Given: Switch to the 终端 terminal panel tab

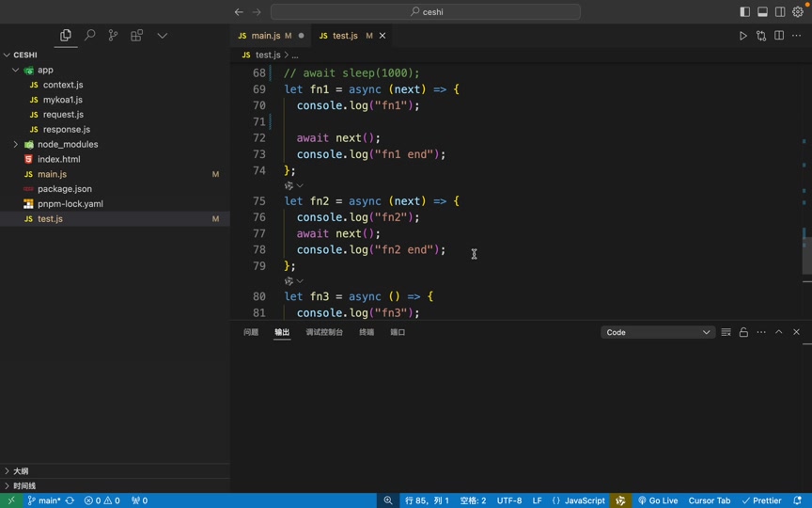Looking at the screenshot, I should tap(367, 332).
